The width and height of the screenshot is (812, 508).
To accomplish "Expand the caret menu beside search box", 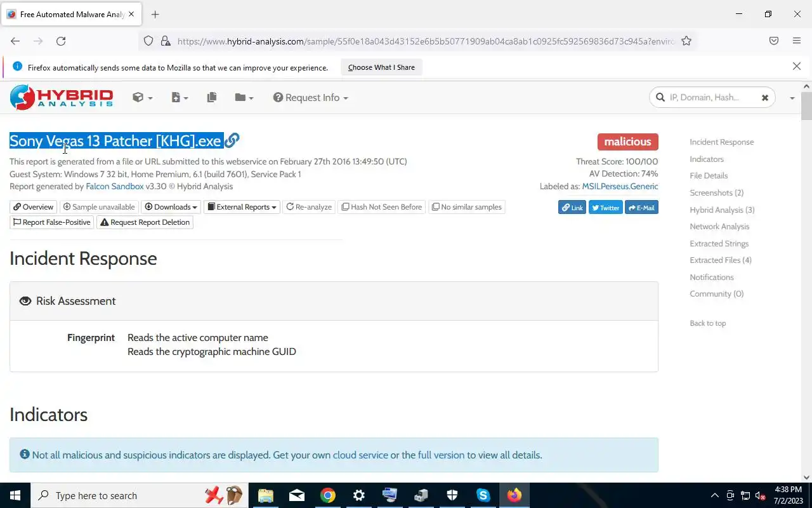I will click(792, 98).
